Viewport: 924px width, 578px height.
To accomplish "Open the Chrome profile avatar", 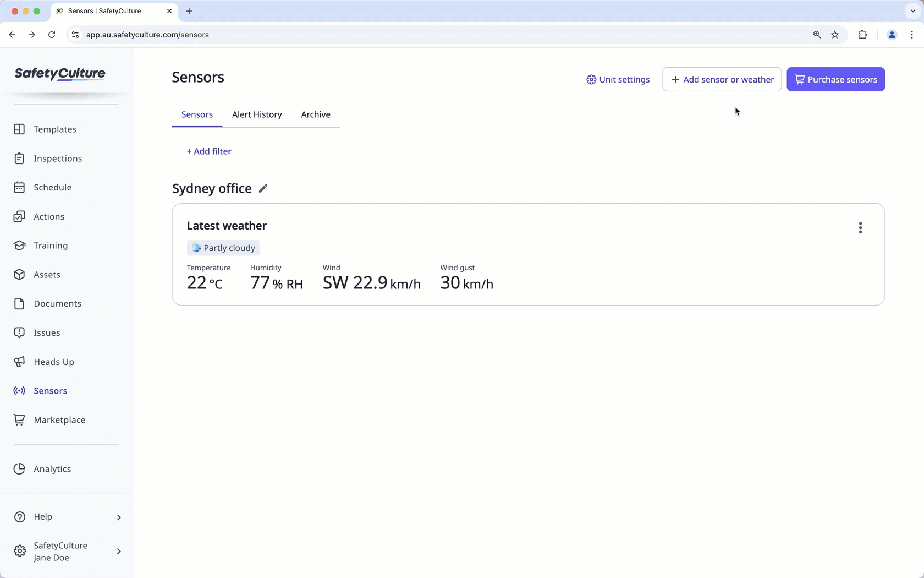I will 892,35.
